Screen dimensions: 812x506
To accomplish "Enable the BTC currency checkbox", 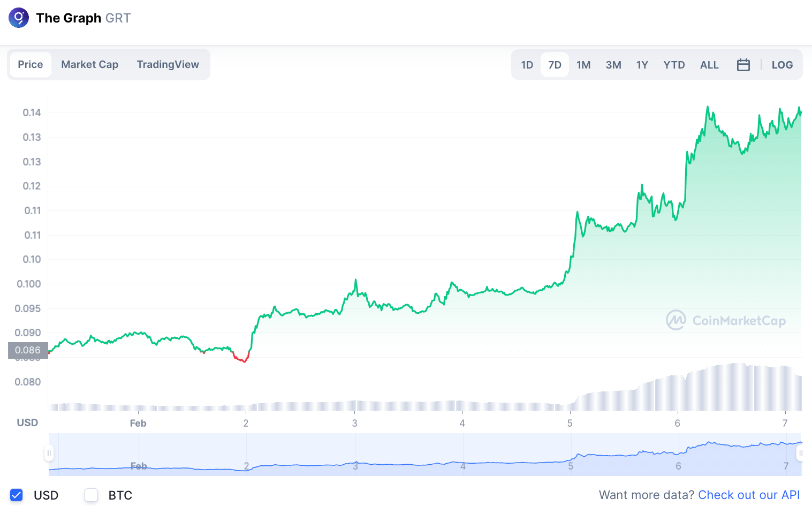I will click(x=92, y=495).
